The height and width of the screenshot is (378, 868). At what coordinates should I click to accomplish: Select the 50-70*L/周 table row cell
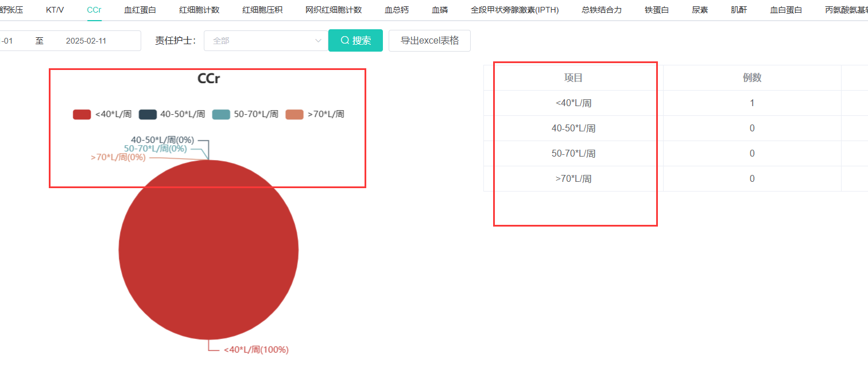(x=573, y=154)
